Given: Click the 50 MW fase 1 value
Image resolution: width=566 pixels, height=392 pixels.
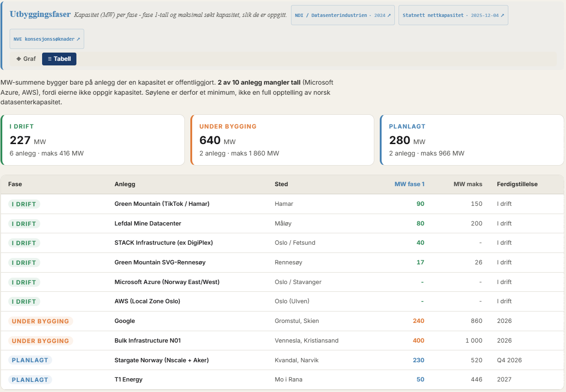Looking at the screenshot, I should click(x=420, y=379).
